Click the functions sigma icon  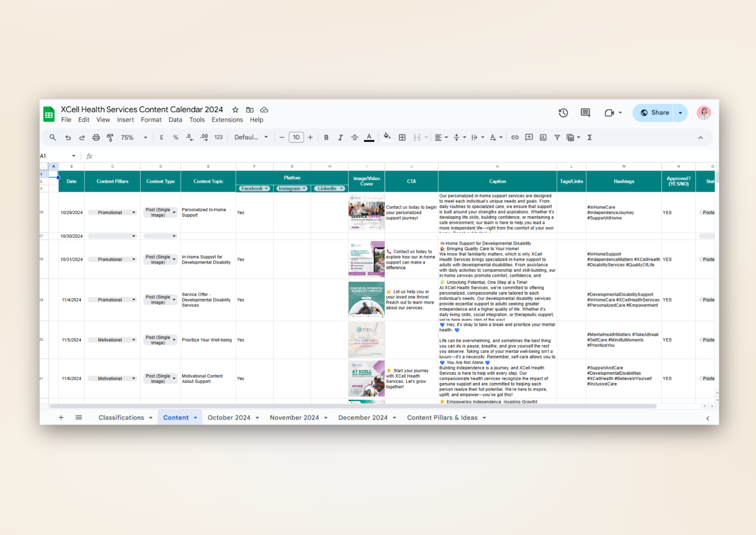coord(590,138)
